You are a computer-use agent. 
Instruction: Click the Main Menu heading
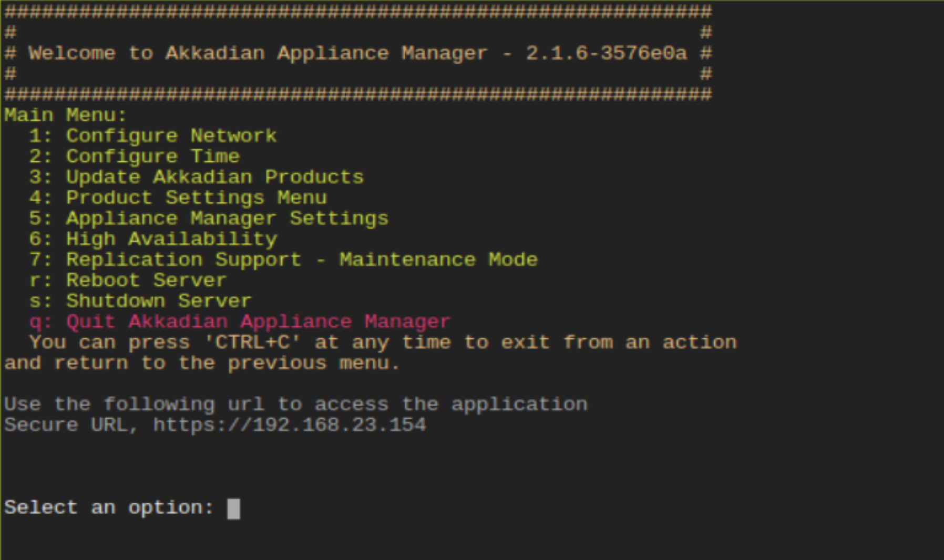point(66,115)
